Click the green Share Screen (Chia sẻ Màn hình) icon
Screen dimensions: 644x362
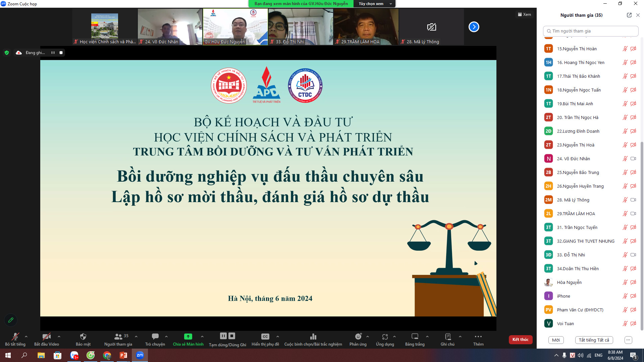click(188, 337)
